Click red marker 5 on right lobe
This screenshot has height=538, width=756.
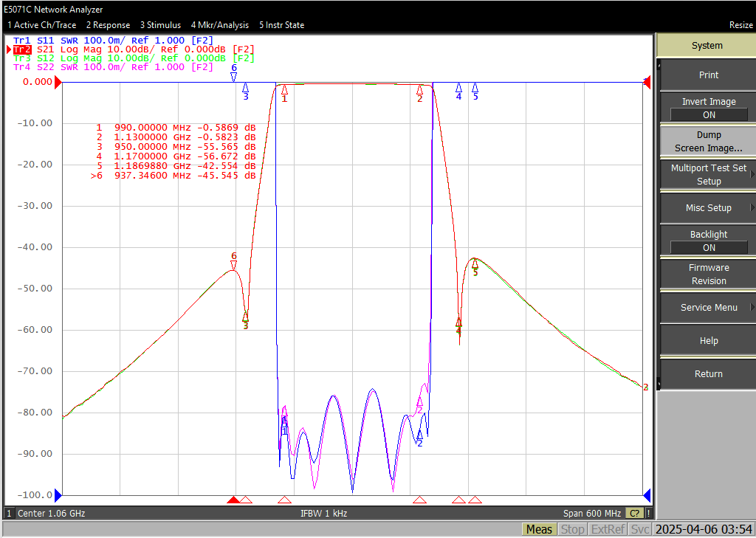(x=475, y=268)
